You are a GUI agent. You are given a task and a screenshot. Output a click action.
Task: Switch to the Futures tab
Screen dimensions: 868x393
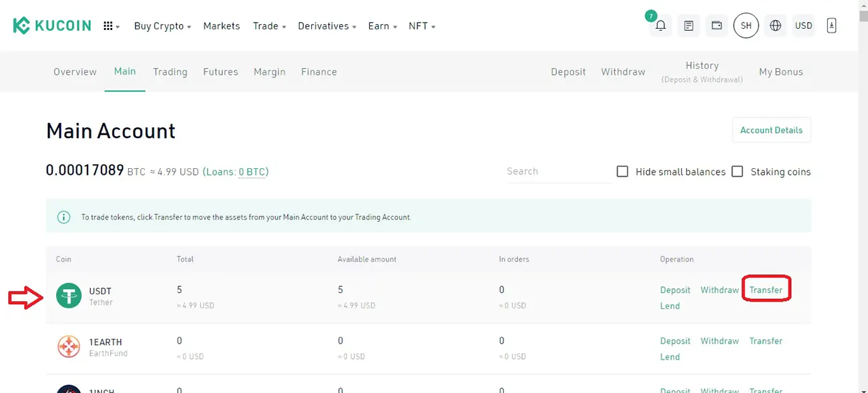pos(220,71)
